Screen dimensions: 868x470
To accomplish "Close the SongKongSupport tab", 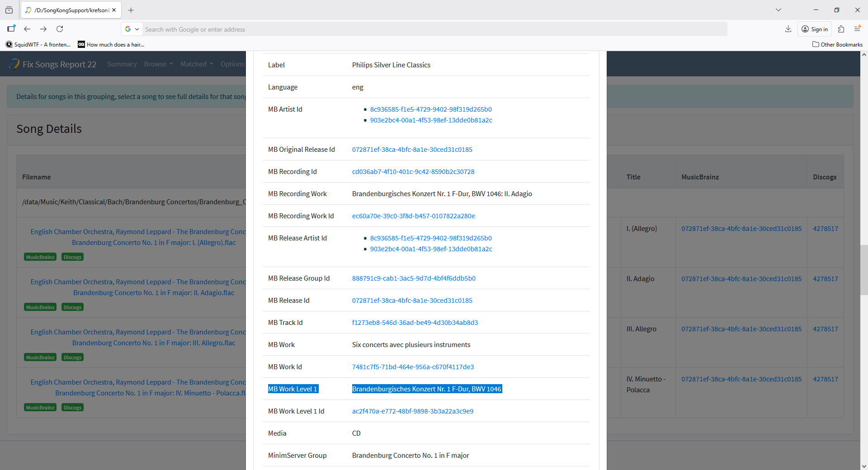I will point(114,10).
